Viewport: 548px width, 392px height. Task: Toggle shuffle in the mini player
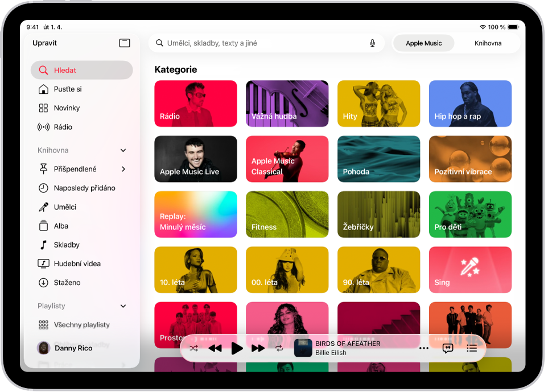point(193,348)
